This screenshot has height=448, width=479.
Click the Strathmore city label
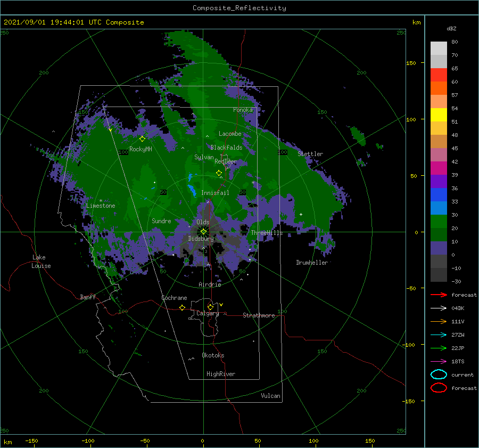tap(259, 315)
